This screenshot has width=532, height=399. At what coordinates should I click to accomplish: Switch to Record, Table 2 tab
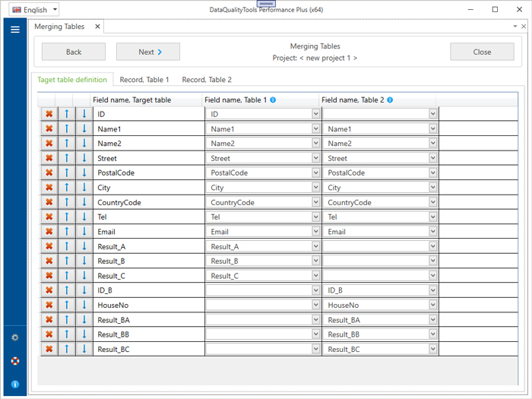[207, 79]
